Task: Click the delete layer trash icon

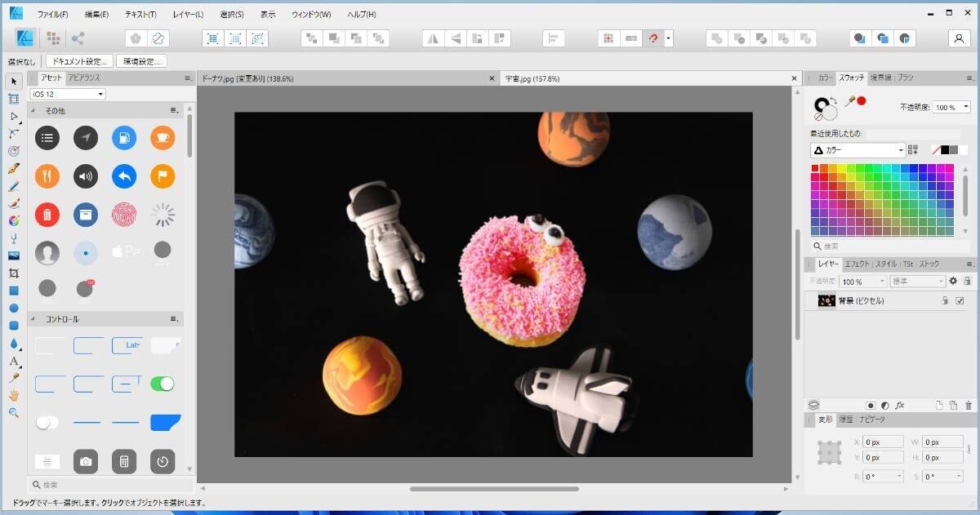Action: tap(969, 405)
